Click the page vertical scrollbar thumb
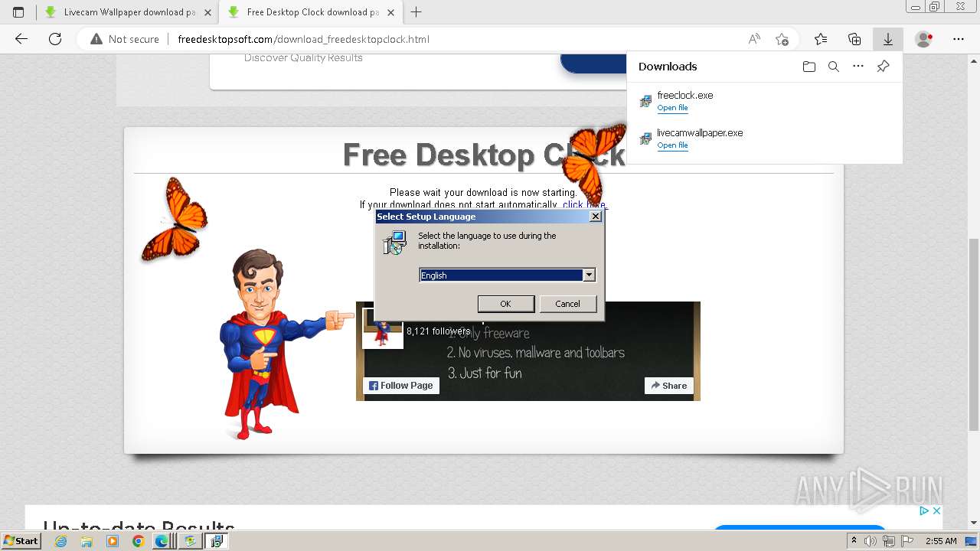Image resolution: width=980 pixels, height=551 pixels. pyautogui.click(x=974, y=334)
